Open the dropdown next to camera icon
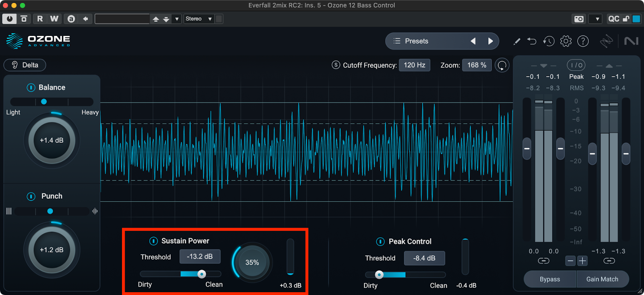 pyautogui.click(x=597, y=19)
